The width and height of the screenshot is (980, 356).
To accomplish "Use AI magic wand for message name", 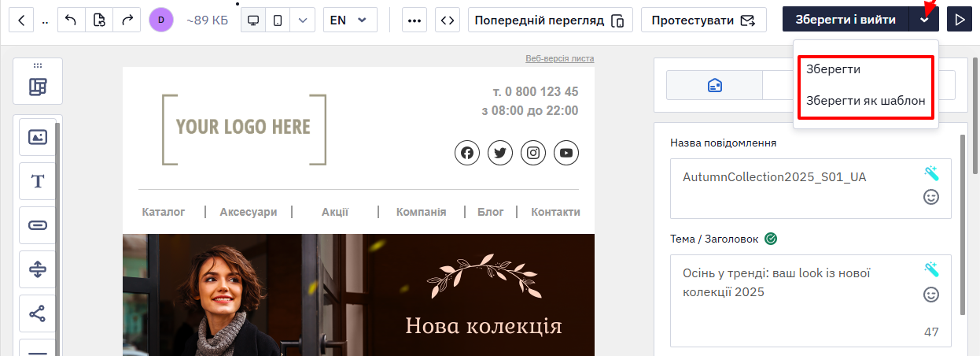I will click(x=932, y=173).
